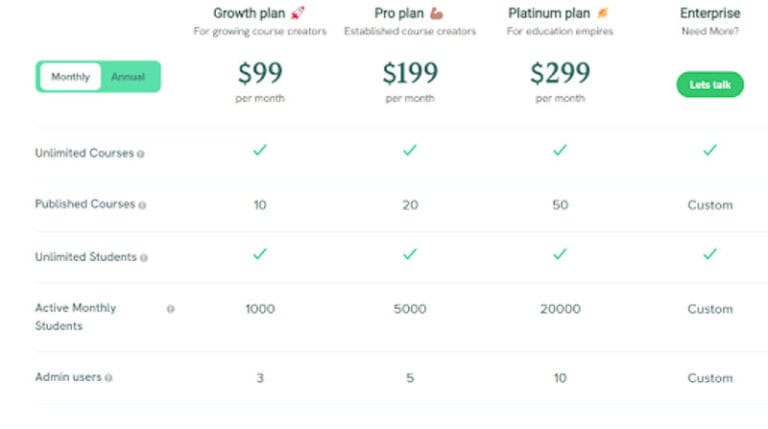768x429 pixels.
Task: Open info icon next to Admin users
Action: [x=109, y=378]
